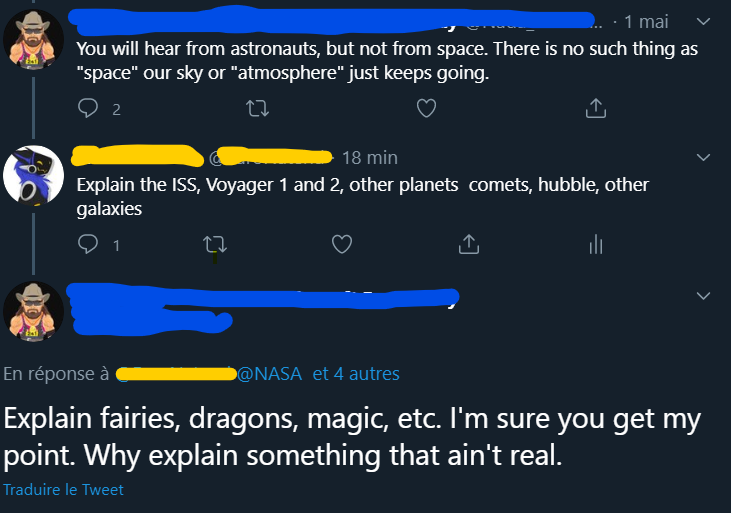View analytics for the ISS tweet
731x513 pixels.
596,243
